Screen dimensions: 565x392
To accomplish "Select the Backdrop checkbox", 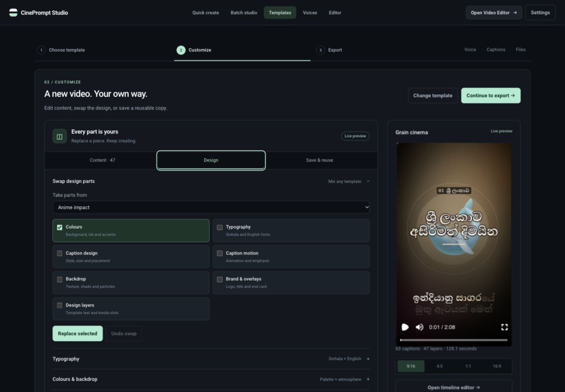I will click(x=60, y=279).
